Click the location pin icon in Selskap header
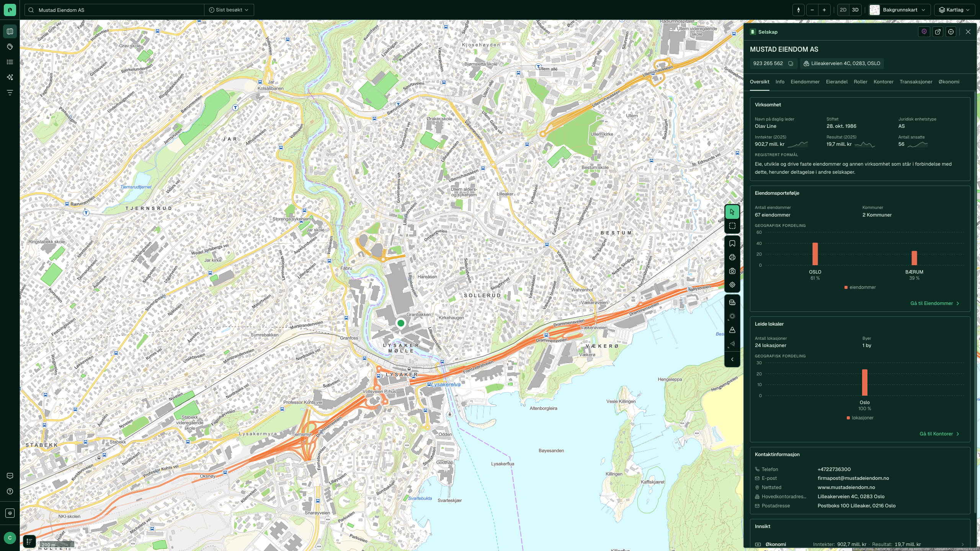Viewport: 980px width, 551px height. 924,32
